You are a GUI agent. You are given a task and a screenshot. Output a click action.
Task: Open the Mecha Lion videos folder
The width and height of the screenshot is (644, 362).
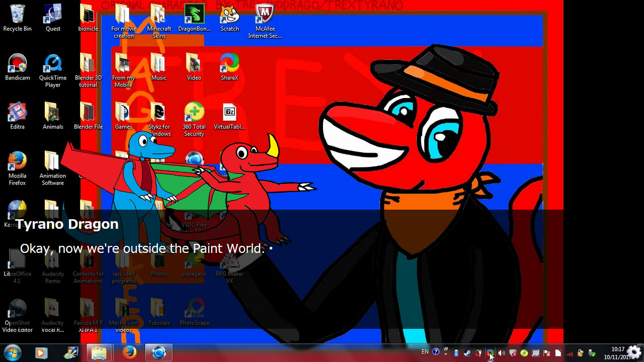123,316
